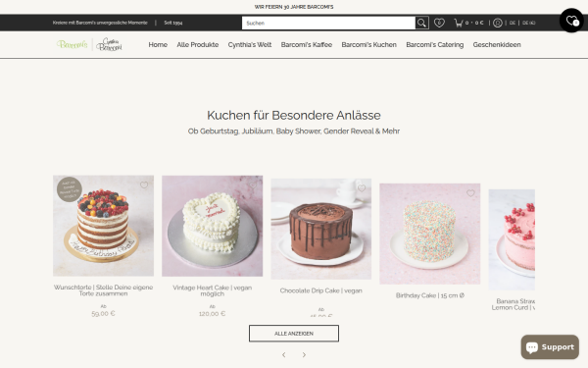Open 'Chocolate Drip Cake | vegan' link

tap(321, 290)
